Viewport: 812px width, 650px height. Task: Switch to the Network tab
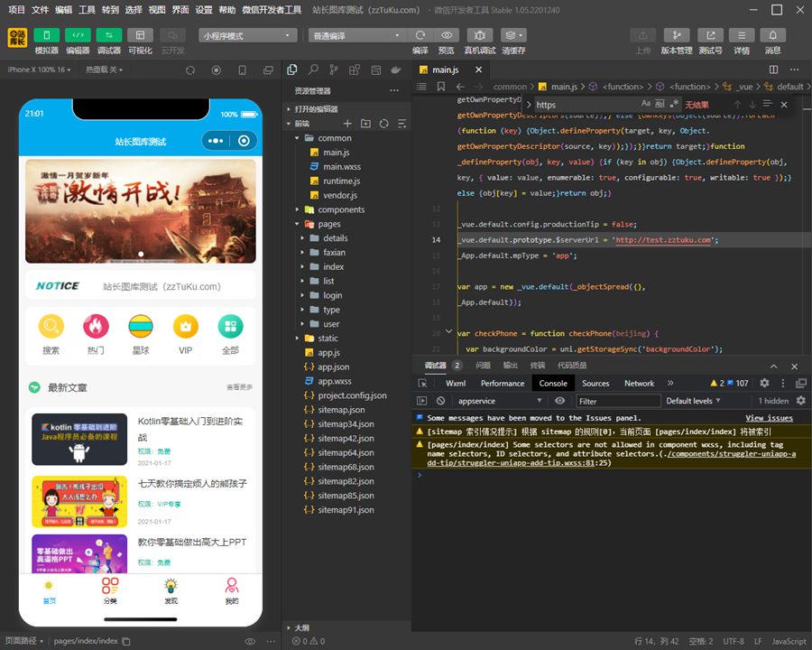click(x=639, y=383)
